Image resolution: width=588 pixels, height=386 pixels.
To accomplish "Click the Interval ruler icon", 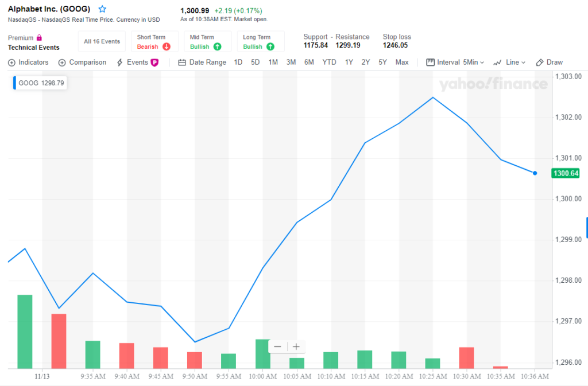I will coord(430,62).
